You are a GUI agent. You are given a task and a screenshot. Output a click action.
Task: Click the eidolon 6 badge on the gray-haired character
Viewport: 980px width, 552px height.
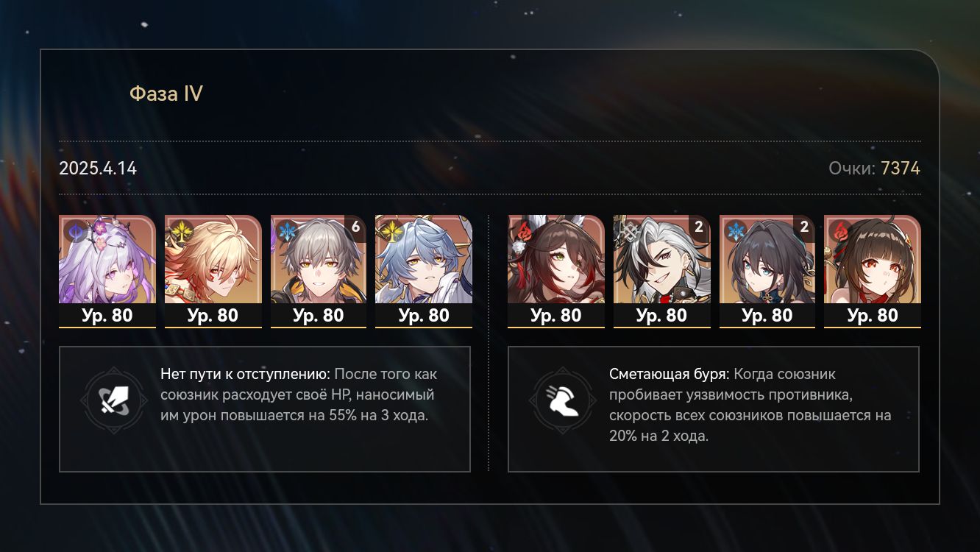[x=356, y=227]
